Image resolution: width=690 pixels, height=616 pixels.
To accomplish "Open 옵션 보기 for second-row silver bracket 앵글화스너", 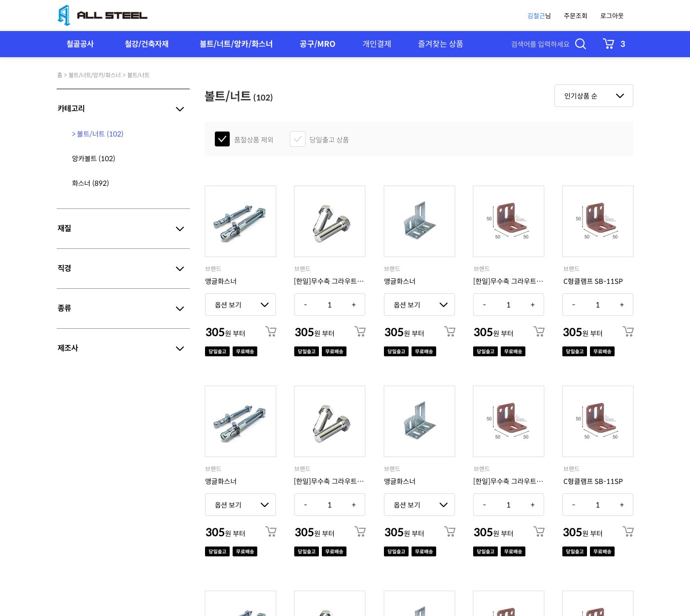I will click(x=419, y=505).
